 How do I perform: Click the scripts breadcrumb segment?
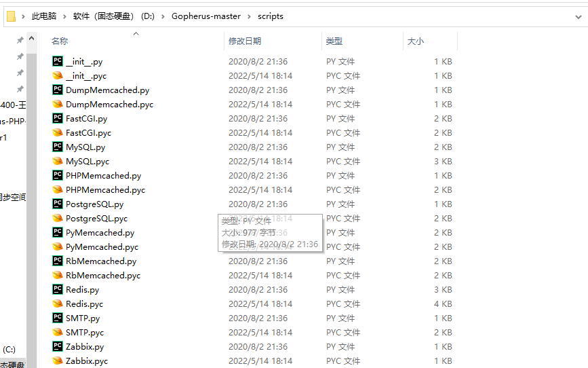pos(271,16)
